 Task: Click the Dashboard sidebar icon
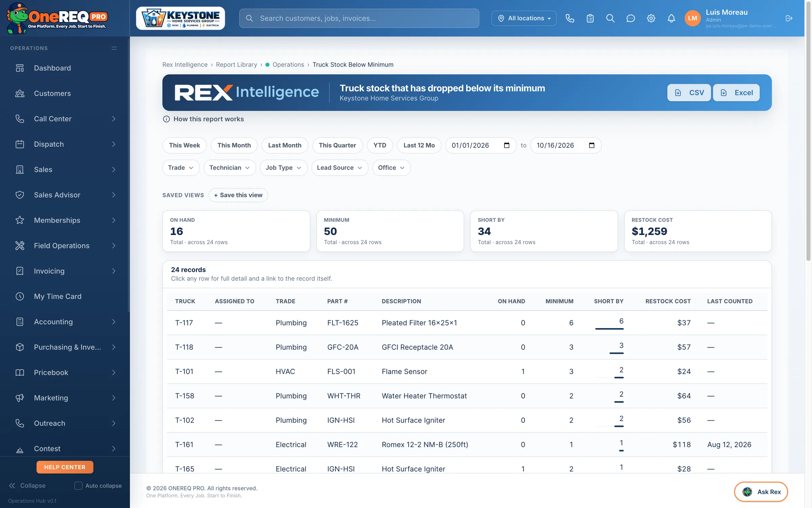[x=20, y=68]
